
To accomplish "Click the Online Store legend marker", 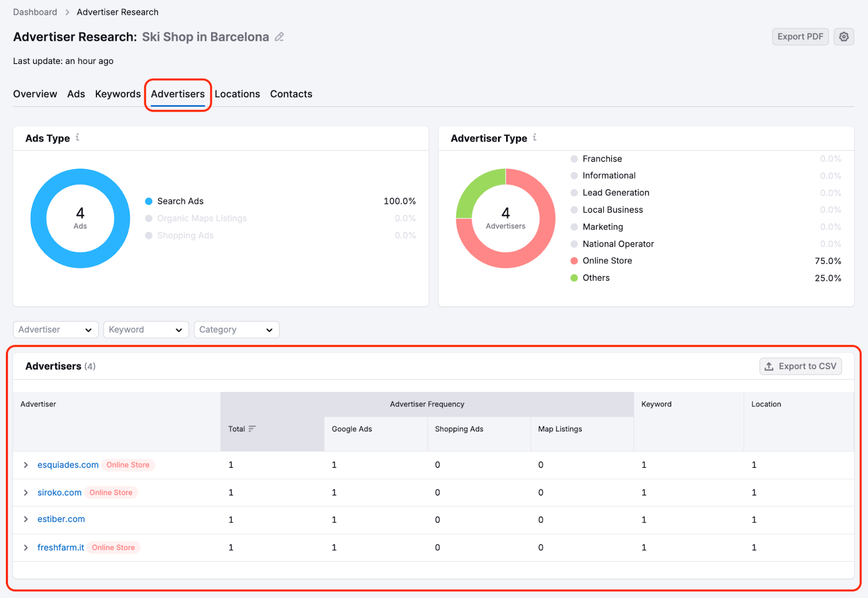I will 574,260.
